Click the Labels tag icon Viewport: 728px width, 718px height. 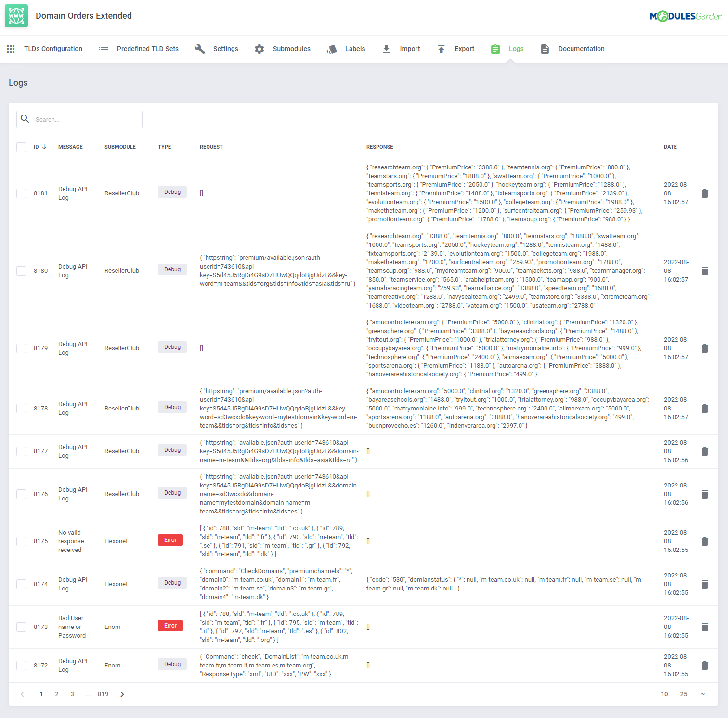332,49
